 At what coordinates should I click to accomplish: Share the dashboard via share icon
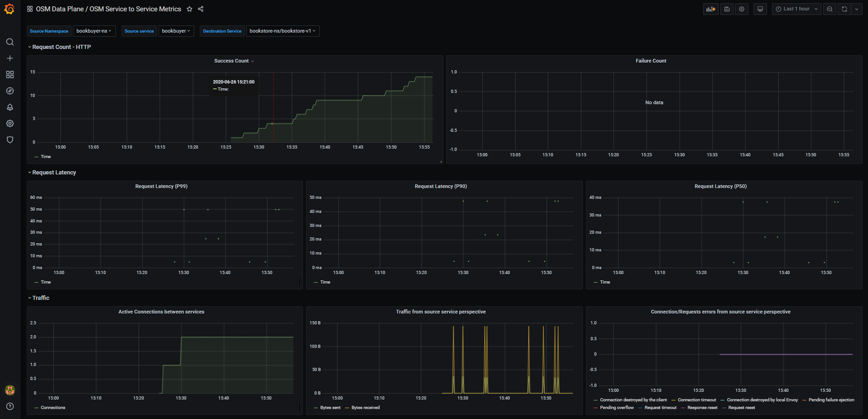click(201, 9)
